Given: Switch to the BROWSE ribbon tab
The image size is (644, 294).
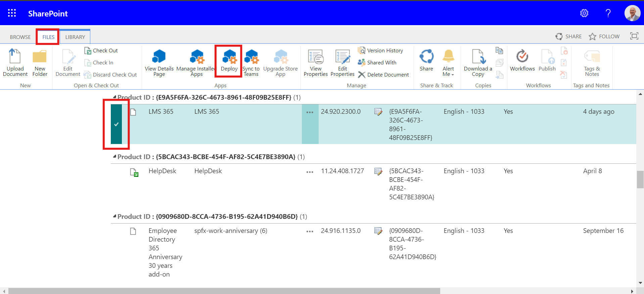Looking at the screenshot, I should (x=20, y=37).
